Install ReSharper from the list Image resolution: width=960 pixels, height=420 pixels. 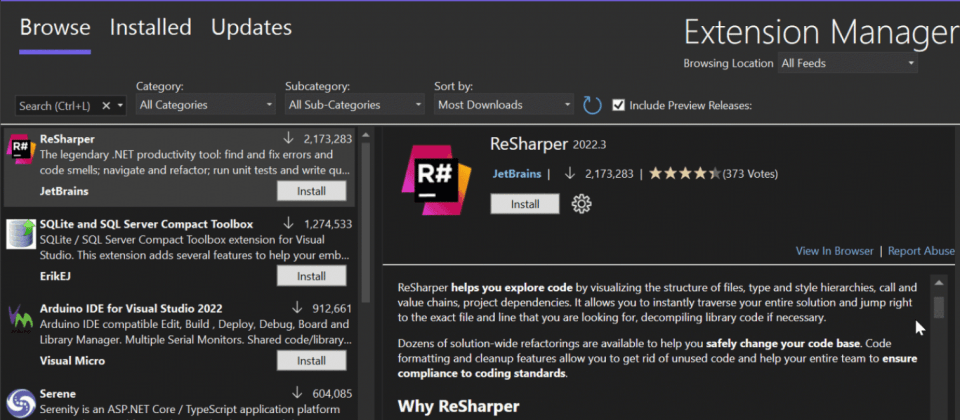pyautogui.click(x=312, y=191)
